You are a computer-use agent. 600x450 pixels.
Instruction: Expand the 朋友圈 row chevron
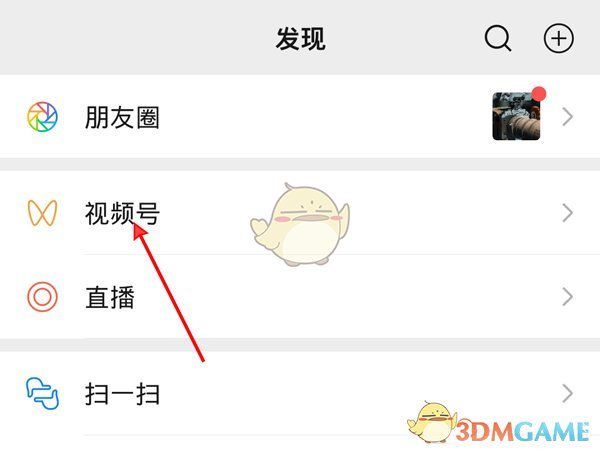(567, 117)
